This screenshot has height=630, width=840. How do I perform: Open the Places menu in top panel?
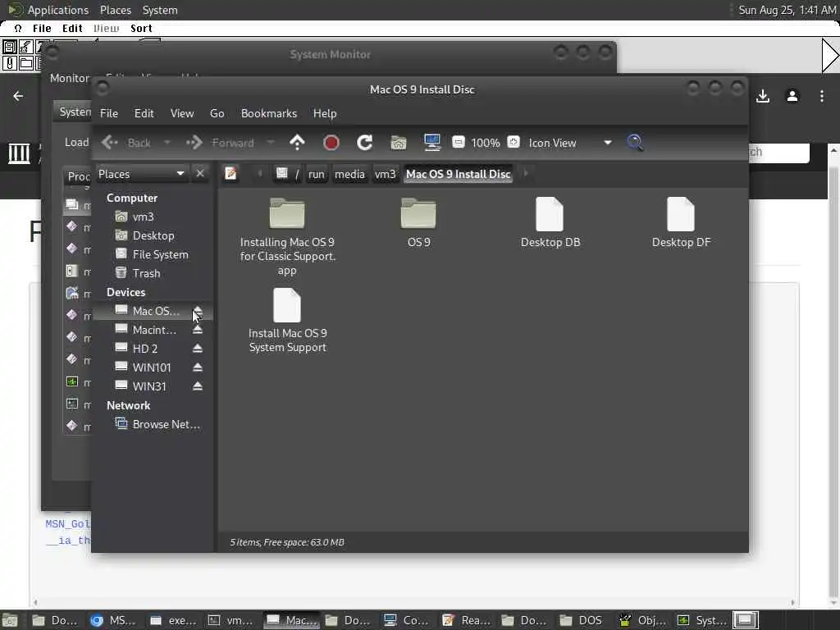click(115, 10)
